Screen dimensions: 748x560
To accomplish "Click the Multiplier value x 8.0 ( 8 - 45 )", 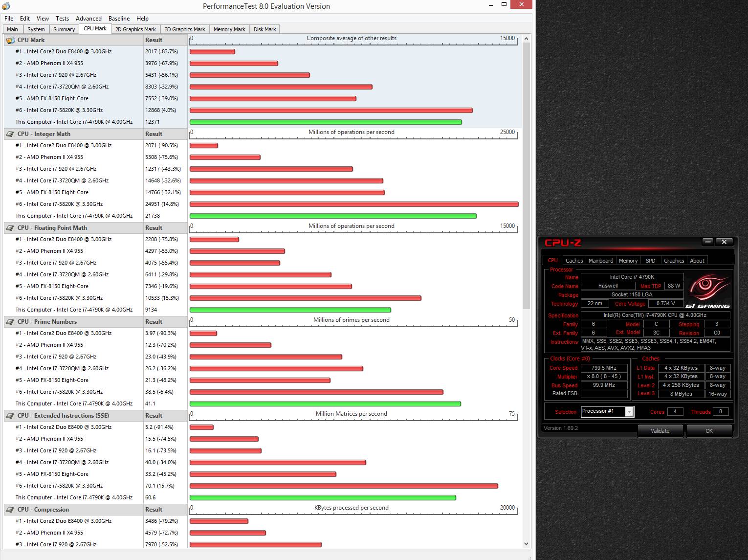I will (604, 377).
